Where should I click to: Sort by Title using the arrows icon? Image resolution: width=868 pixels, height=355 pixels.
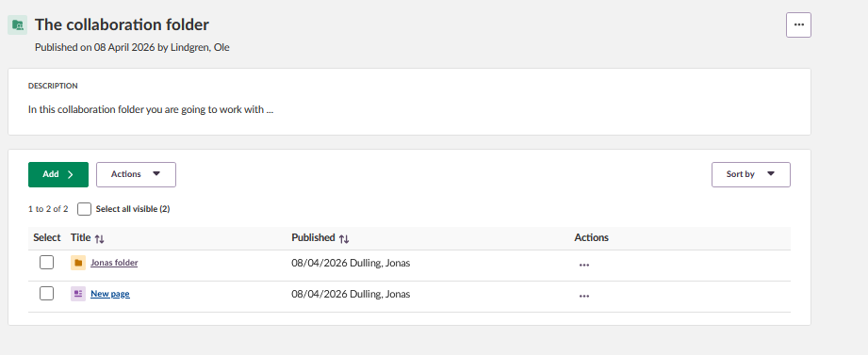click(x=99, y=239)
